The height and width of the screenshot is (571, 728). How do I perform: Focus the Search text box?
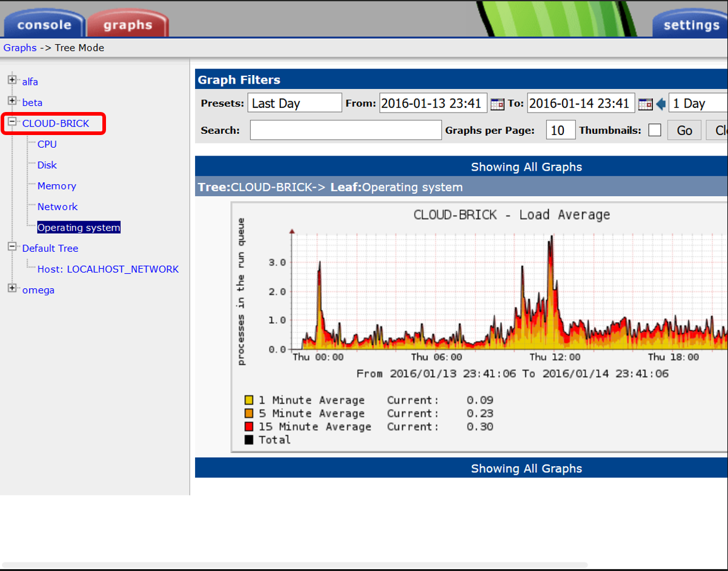[346, 130]
